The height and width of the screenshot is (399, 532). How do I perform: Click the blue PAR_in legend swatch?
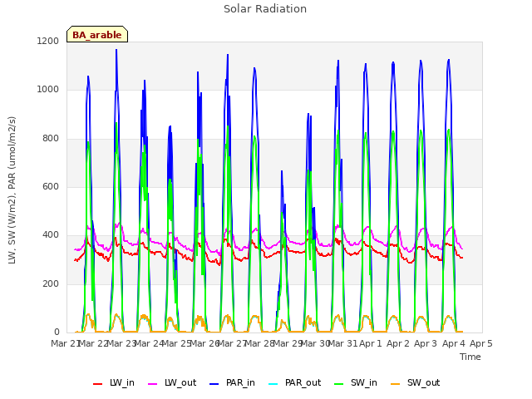click(x=214, y=384)
